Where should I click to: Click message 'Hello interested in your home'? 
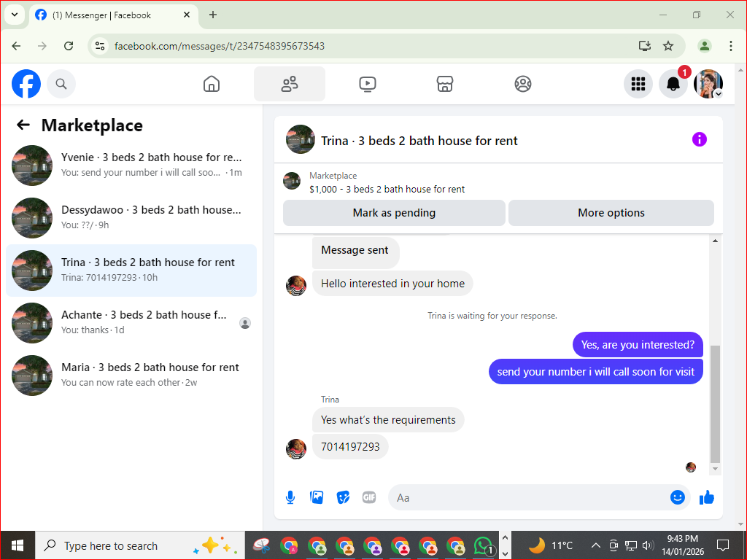[392, 284]
